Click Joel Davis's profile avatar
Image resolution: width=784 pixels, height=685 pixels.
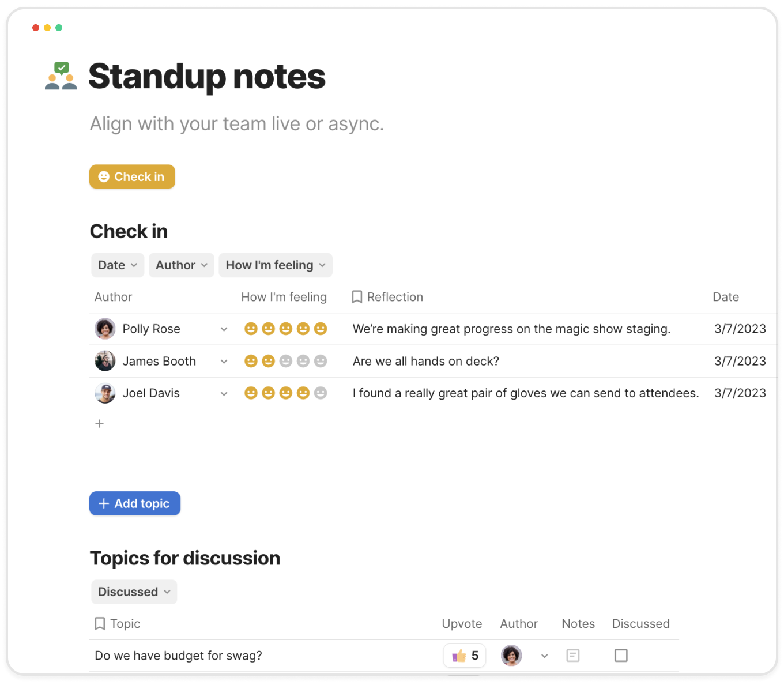coord(105,393)
